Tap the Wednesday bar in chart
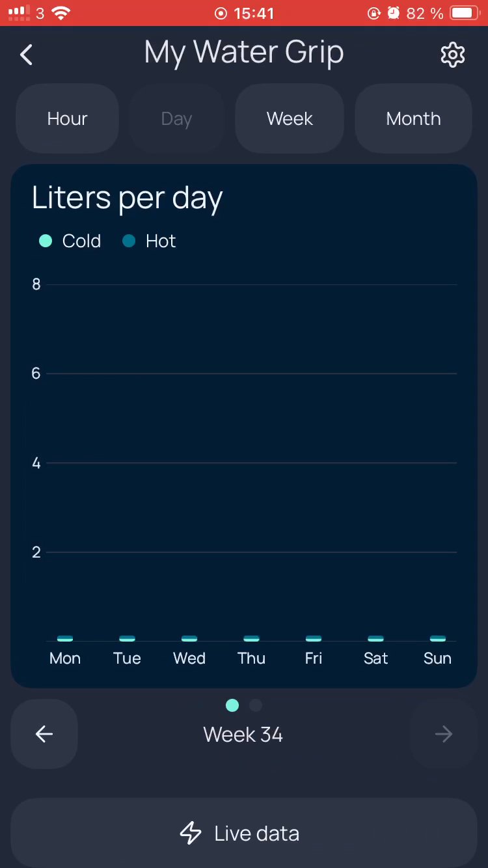 [x=189, y=638]
